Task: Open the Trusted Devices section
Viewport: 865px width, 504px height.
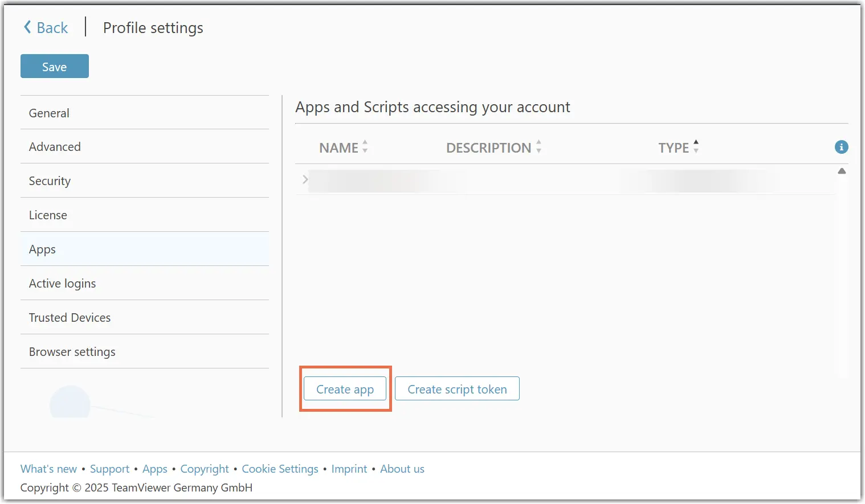Action: tap(145, 318)
